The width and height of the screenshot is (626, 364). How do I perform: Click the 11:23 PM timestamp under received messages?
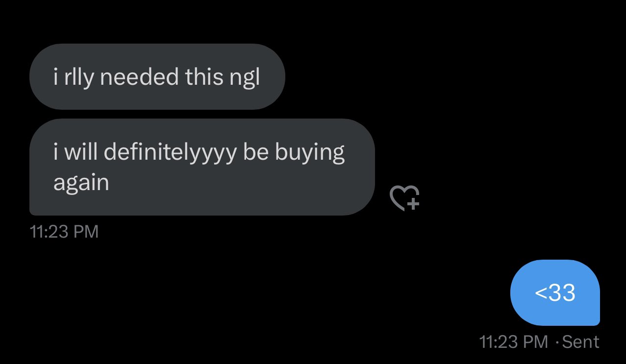coord(64,232)
